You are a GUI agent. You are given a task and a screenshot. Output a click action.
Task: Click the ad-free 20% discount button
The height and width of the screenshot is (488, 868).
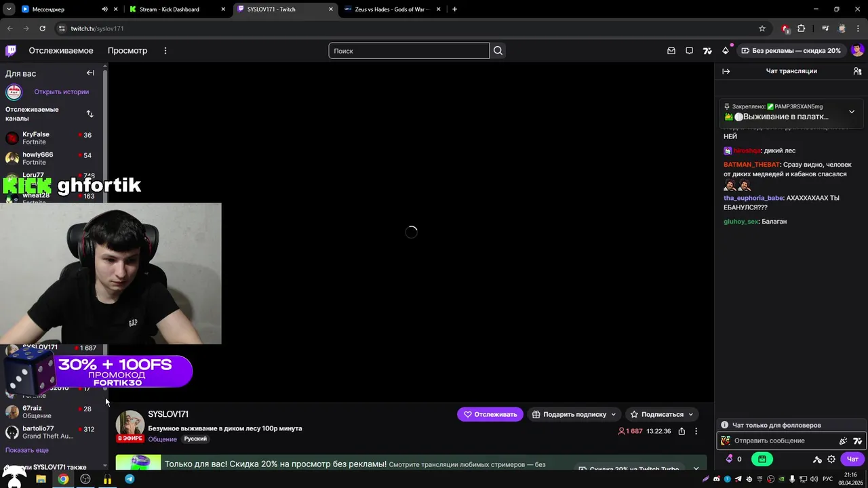coord(791,51)
